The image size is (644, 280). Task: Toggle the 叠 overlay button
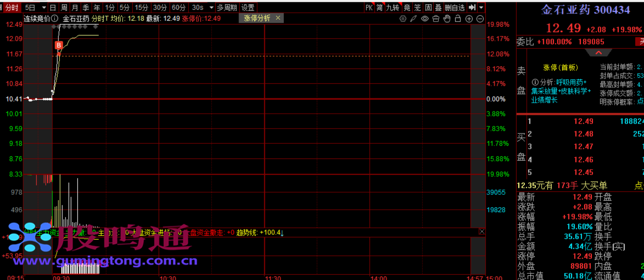click(x=438, y=7)
